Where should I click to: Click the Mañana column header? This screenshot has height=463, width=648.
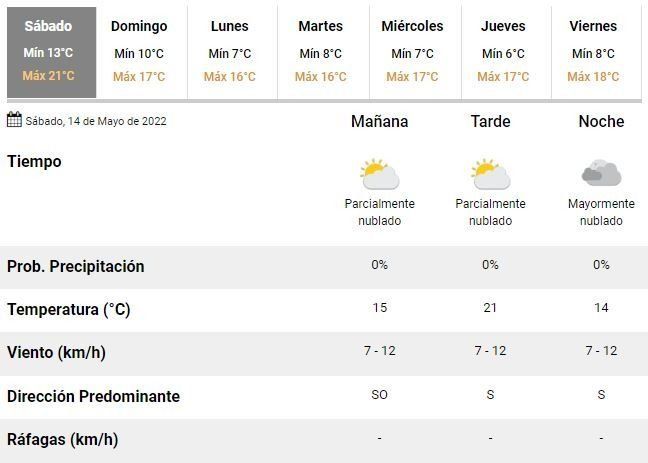click(x=380, y=122)
